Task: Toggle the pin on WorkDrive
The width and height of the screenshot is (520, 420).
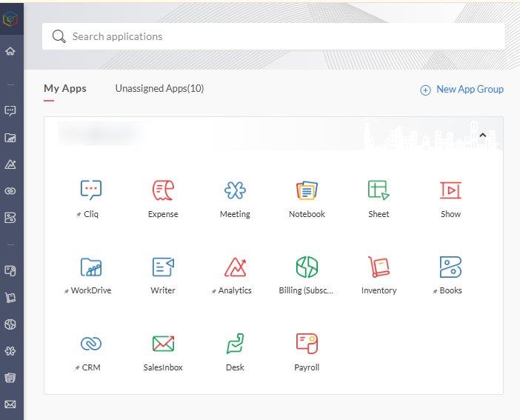Action: point(67,291)
